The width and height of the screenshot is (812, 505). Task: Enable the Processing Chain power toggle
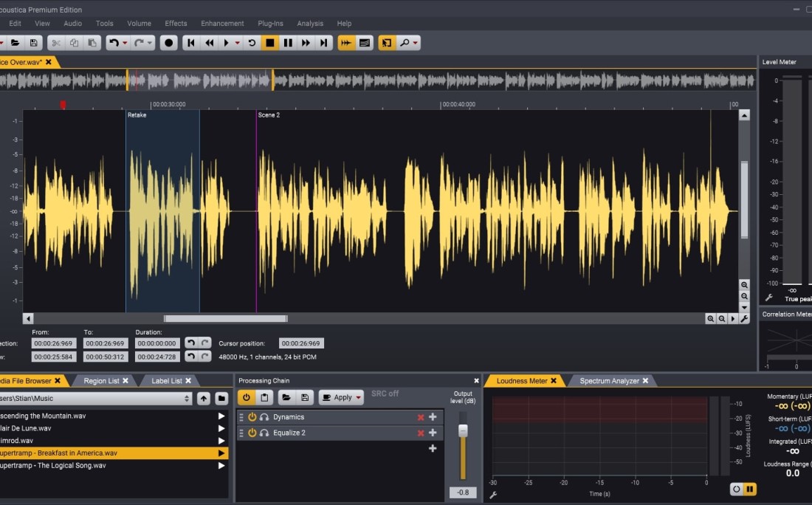(246, 397)
